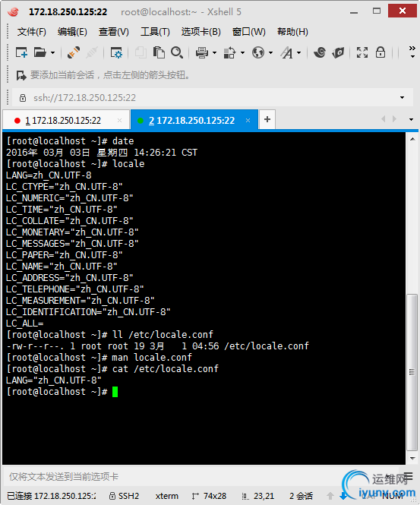
Task: Expand the Print dropdown arrow
Action: pyautogui.click(x=214, y=52)
